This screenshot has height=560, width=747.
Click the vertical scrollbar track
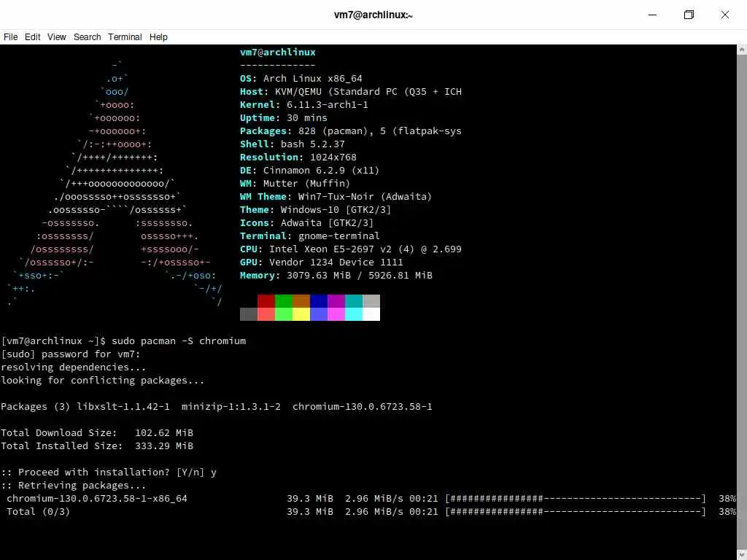[742, 303]
